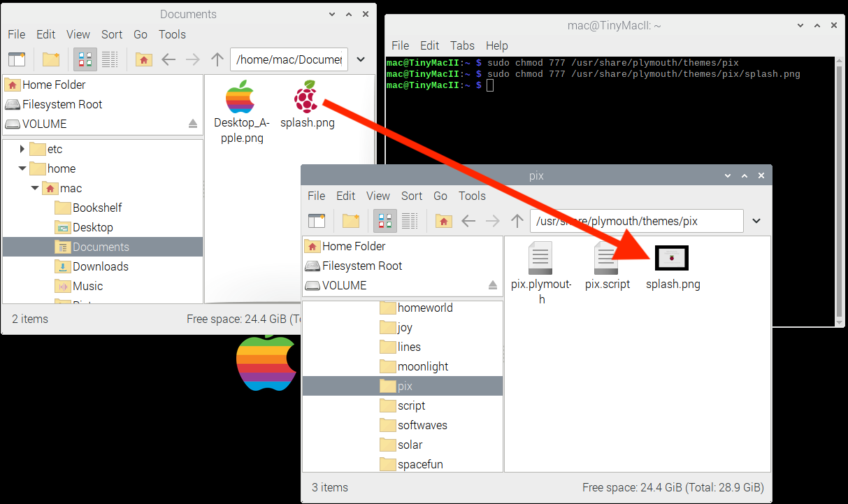The width and height of the screenshot is (848, 504).
Task: Eject VOLUME in pix window
Action: click(493, 285)
